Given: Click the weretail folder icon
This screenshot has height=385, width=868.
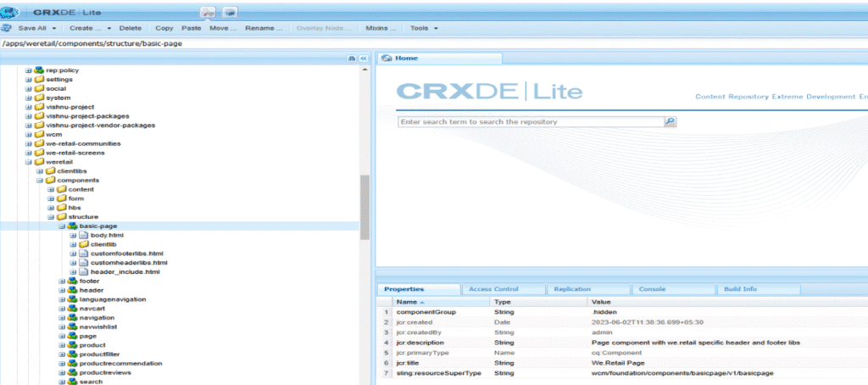Looking at the screenshot, I should click(39, 162).
